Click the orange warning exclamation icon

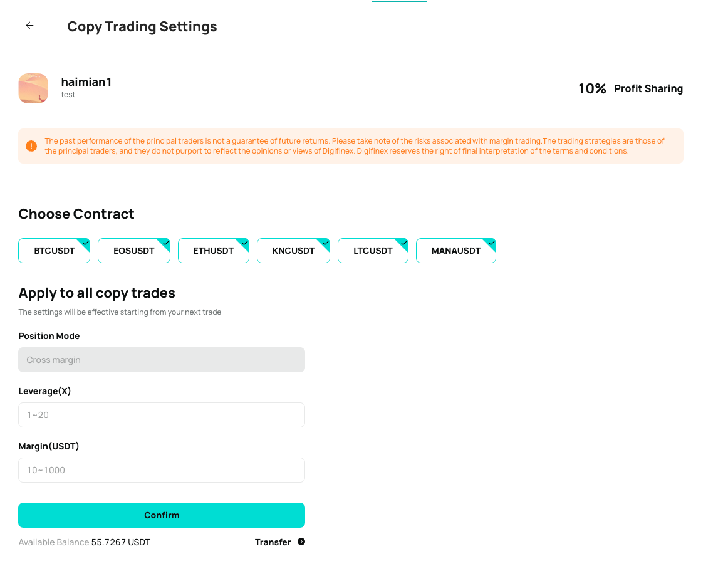point(31,146)
